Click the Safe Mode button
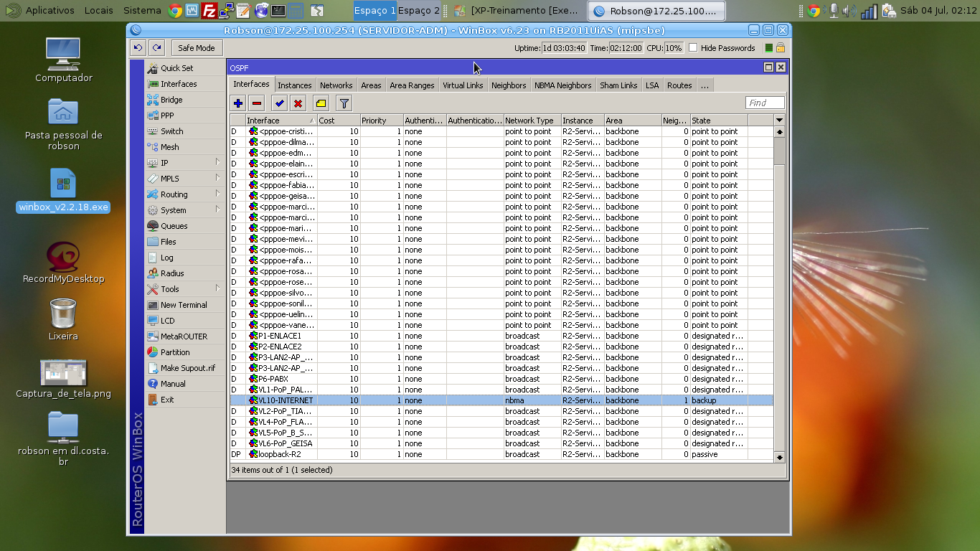980x551 pixels. click(x=197, y=48)
